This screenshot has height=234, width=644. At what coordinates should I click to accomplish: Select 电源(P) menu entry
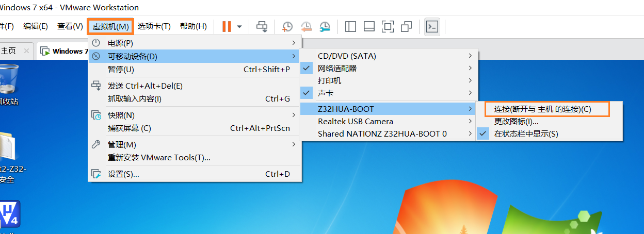pos(195,43)
